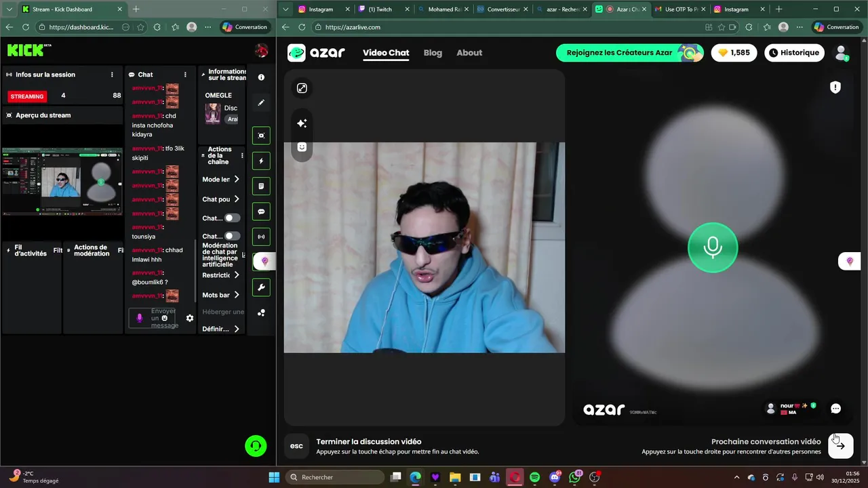Open the About nav item on Azar

pyautogui.click(x=469, y=53)
